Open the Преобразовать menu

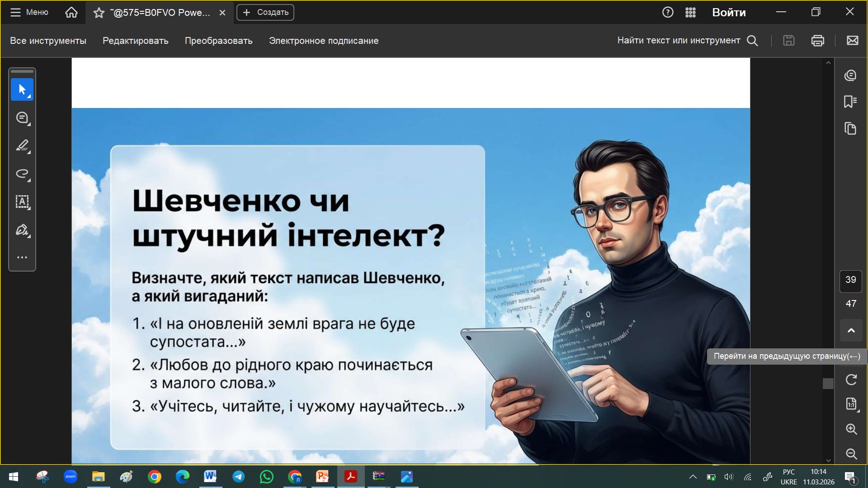(218, 41)
